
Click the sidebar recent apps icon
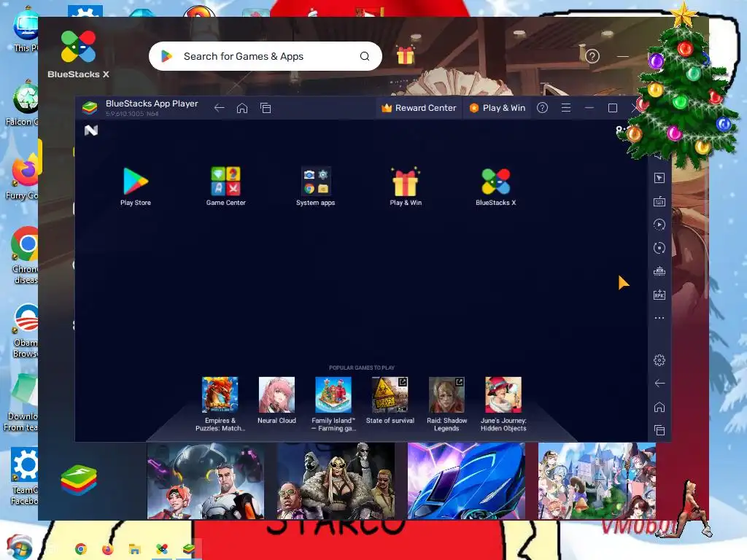coord(659,430)
